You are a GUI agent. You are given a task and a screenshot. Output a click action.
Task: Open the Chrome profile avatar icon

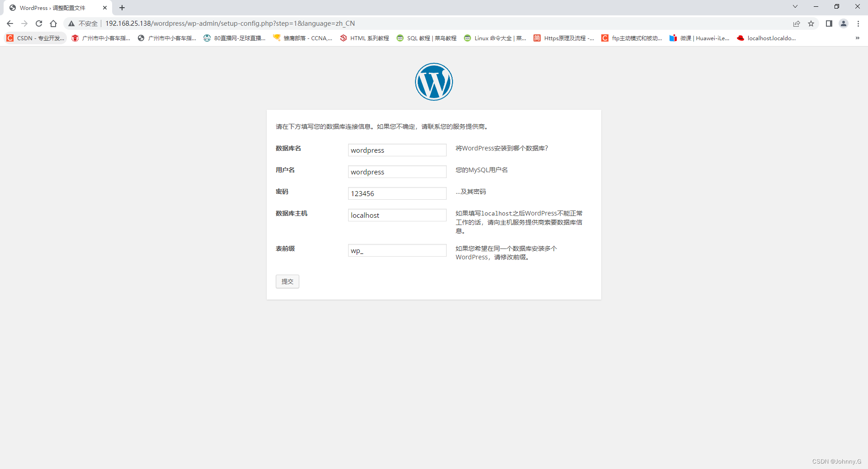point(844,23)
